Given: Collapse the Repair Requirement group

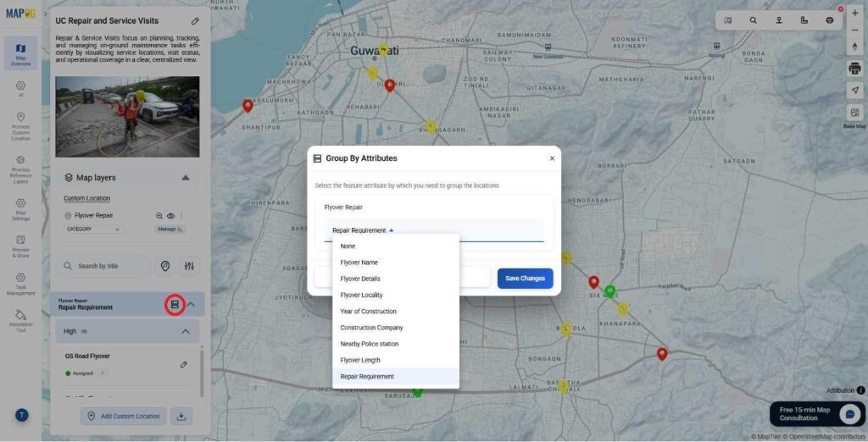Looking at the screenshot, I should 191,305.
